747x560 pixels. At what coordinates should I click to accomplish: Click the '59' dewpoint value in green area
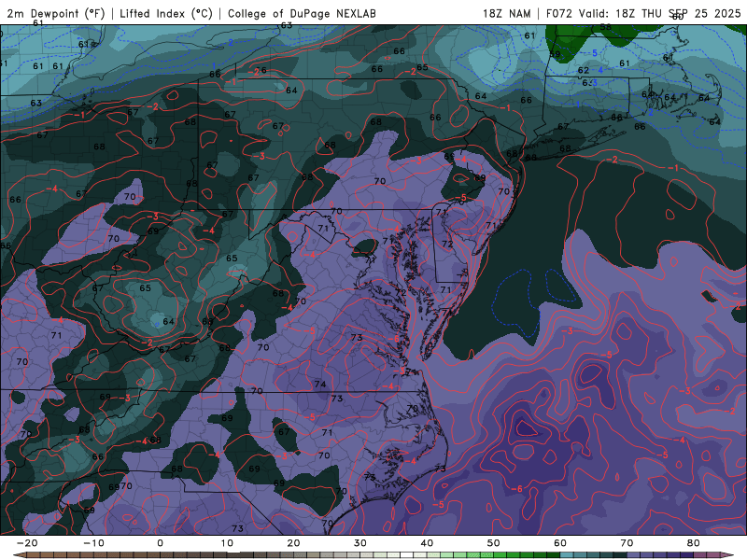click(x=555, y=54)
